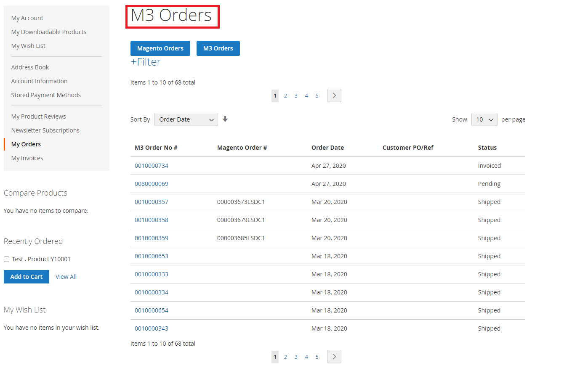Select My Orders in sidebar
Image resolution: width=588 pixels, height=368 pixels.
(x=26, y=144)
